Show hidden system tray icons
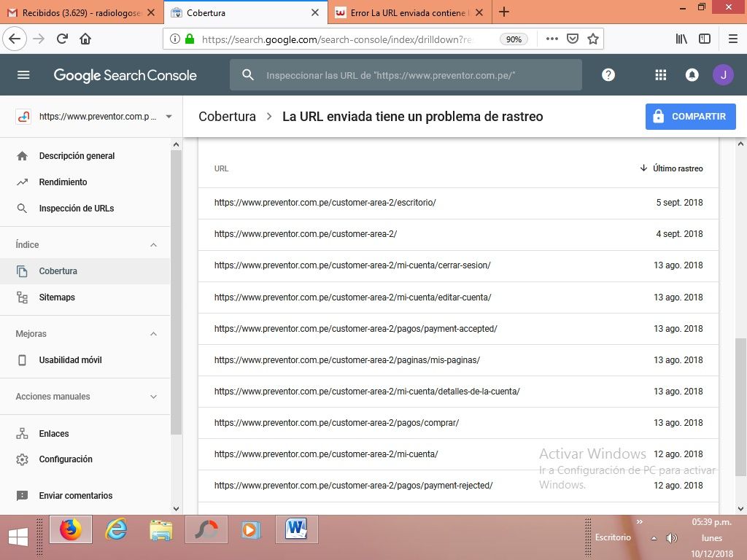 pyautogui.click(x=654, y=538)
